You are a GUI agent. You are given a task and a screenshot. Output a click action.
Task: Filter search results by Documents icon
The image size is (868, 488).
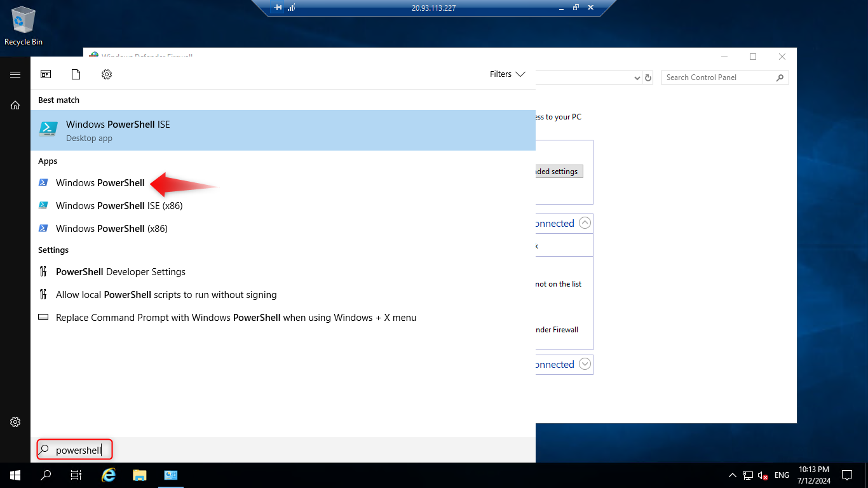tap(76, 74)
